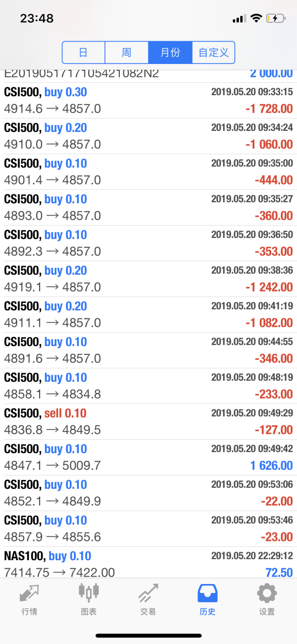Select the 月份 month tab

pos(170,53)
